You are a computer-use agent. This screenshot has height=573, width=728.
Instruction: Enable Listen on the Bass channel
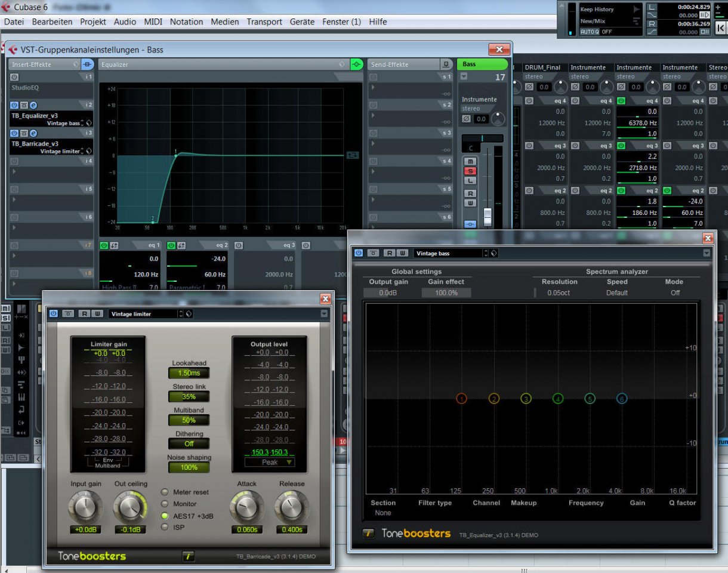click(471, 180)
